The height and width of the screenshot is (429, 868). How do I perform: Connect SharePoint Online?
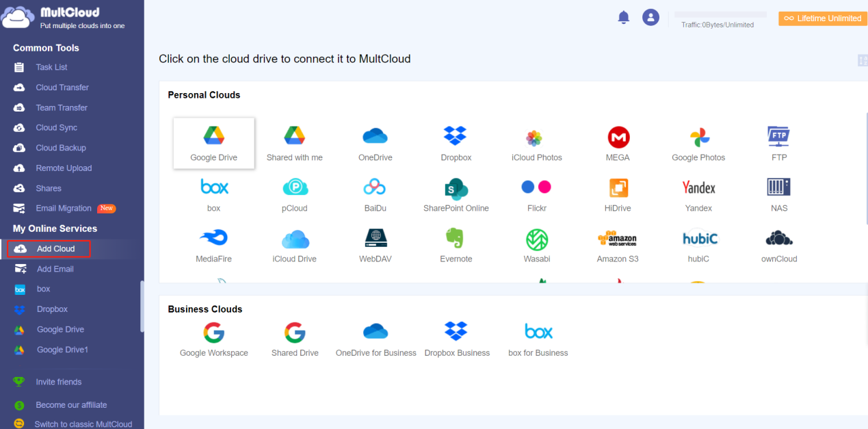[x=456, y=194]
